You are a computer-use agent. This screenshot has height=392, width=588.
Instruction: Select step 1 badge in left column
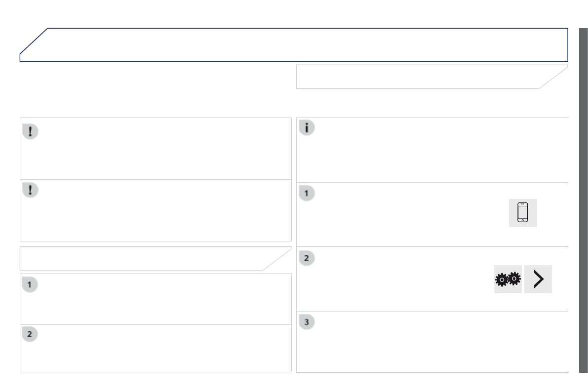30,285
